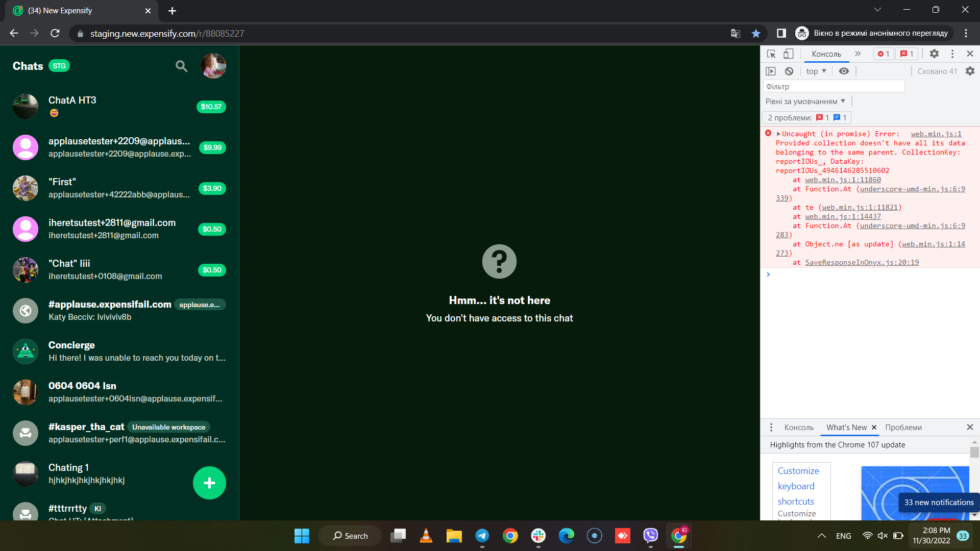The height and width of the screenshot is (551, 980).
Task: Click the 2 проблеми issues button
Action: click(806, 118)
